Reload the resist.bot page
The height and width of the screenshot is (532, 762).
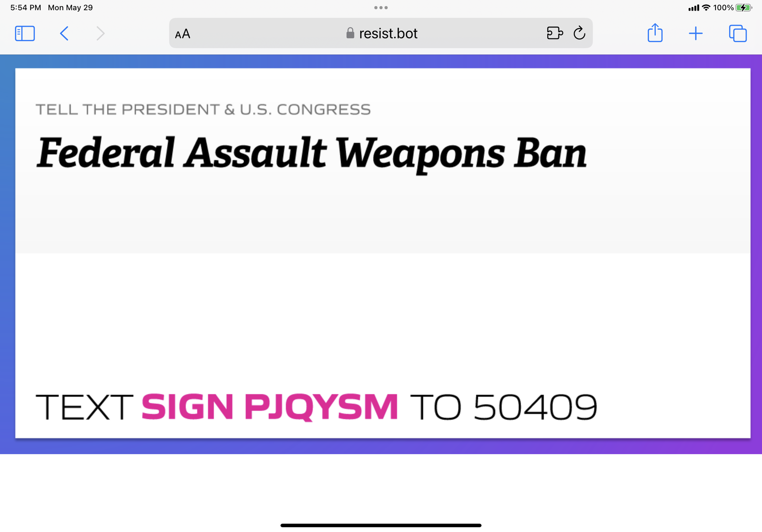click(x=579, y=33)
